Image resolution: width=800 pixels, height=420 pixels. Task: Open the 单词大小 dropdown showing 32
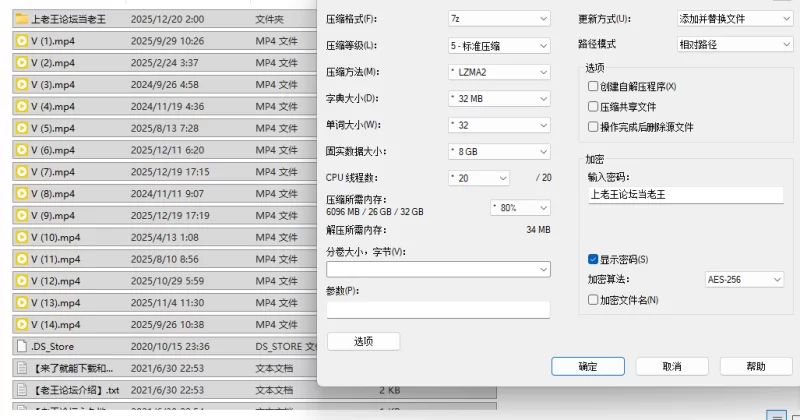coord(499,125)
